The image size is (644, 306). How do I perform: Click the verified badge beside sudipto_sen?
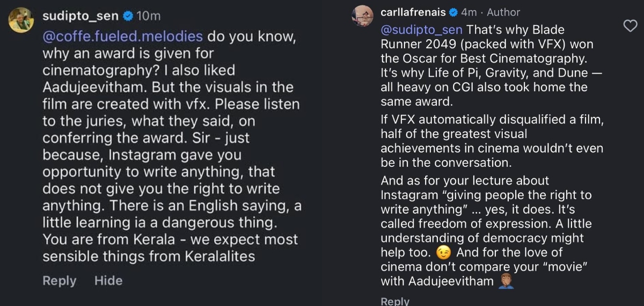[128, 16]
